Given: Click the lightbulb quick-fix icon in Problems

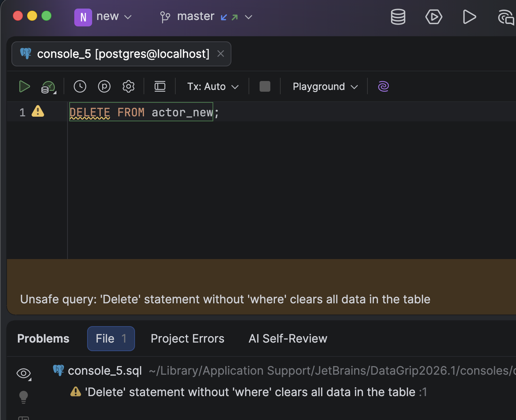Looking at the screenshot, I should click(x=24, y=397).
